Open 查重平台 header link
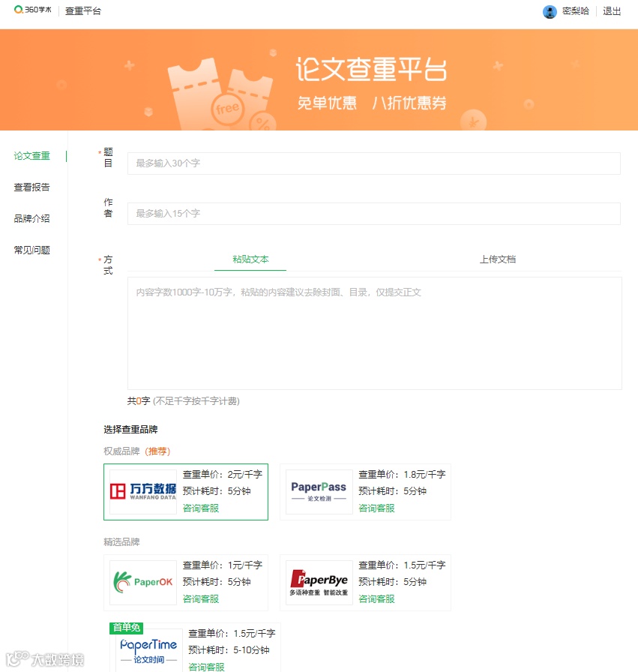This screenshot has height=672, width=638. [x=83, y=11]
